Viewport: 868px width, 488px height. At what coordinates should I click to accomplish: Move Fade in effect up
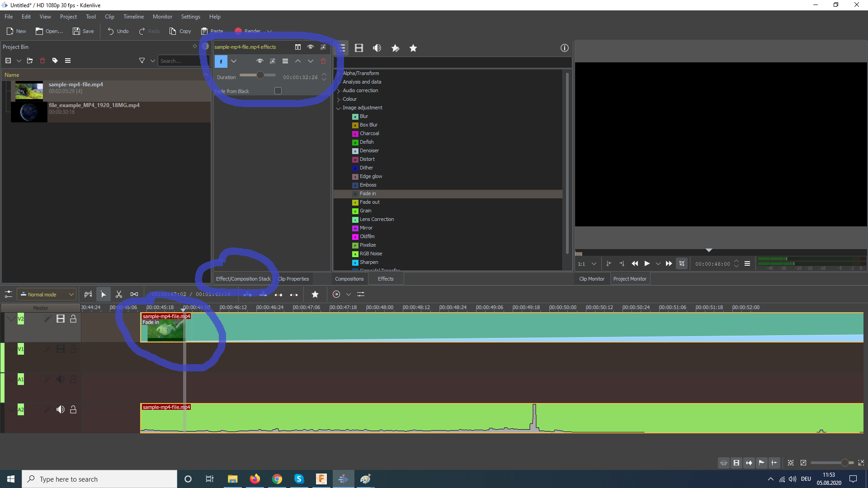coord(298,61)
